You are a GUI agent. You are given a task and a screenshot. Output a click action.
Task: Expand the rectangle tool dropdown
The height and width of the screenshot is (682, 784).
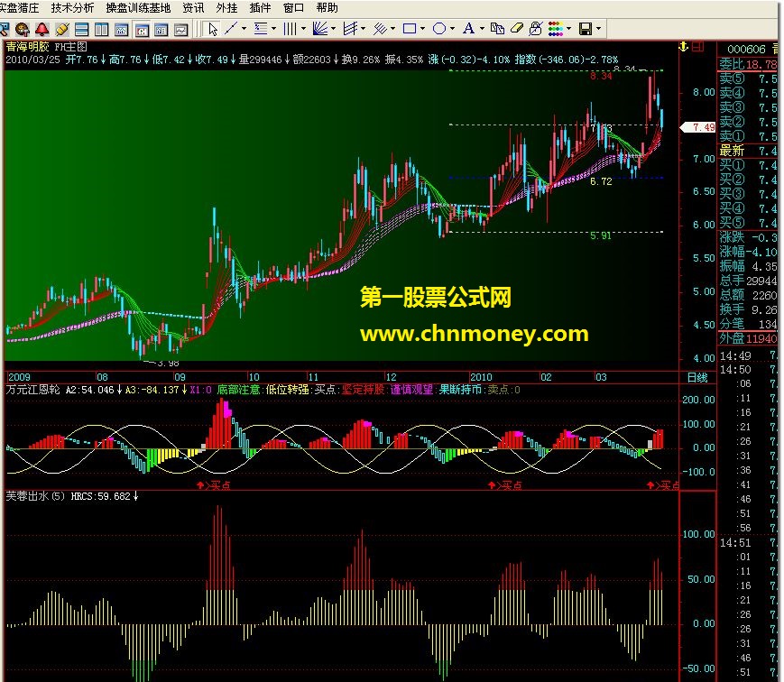click(423, 29)
